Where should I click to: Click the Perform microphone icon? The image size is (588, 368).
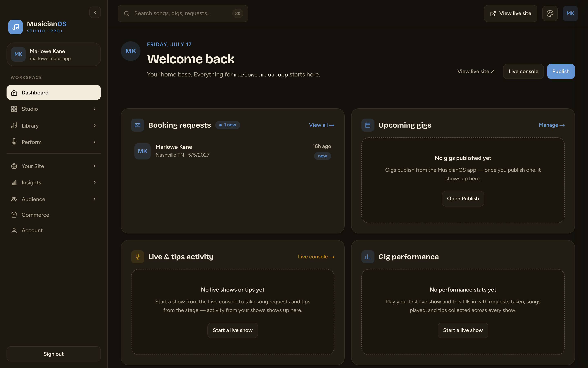pos(14,142)
